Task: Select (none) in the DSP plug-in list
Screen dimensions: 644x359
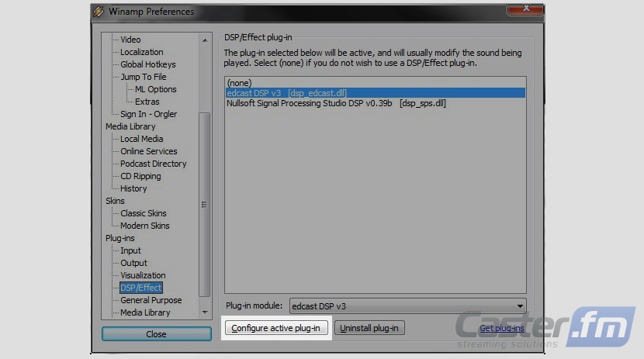Action: [x=375, y=83]
